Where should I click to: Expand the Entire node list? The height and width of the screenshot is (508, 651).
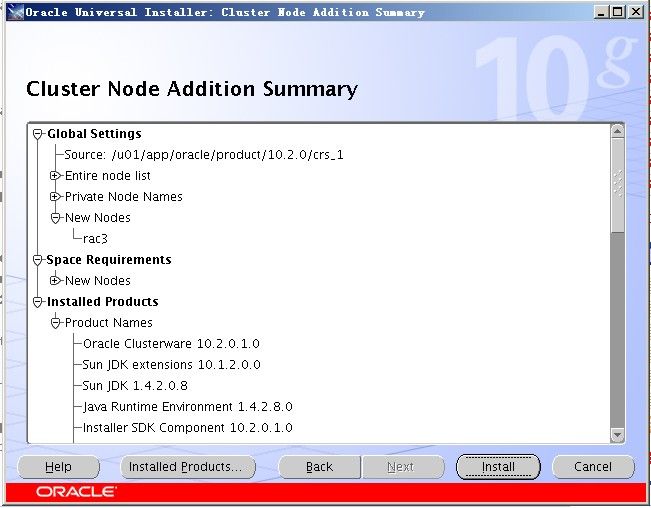(x=54, y=176)
